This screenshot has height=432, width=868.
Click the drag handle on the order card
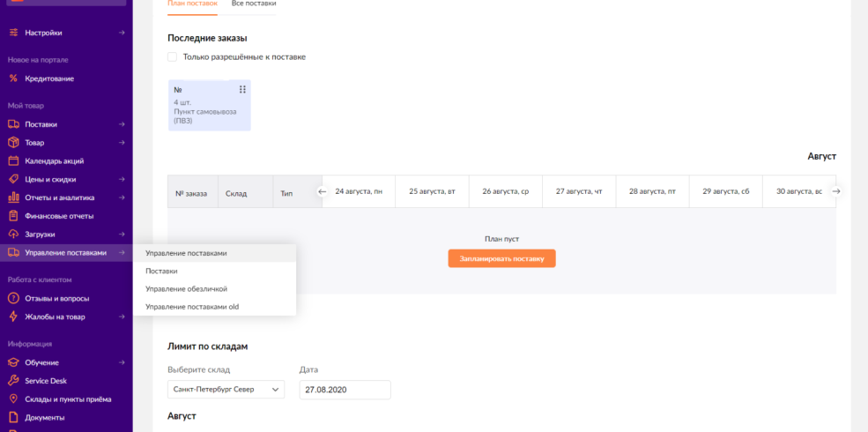(242, 89)
